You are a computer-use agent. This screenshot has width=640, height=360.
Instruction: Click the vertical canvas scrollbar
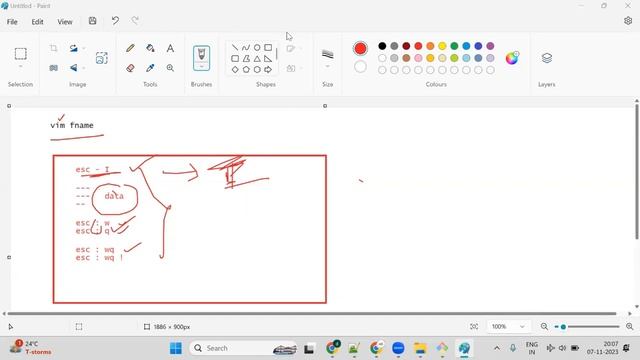point(636,171)
